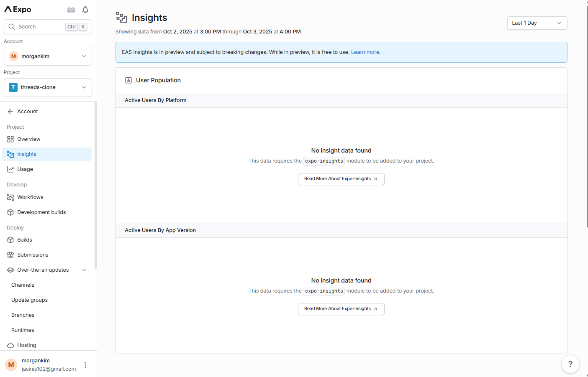The width and height of the screenshot is (588, 377).
Task: Open the threads-clone project dropdown
Action: (x=48, y=87)
